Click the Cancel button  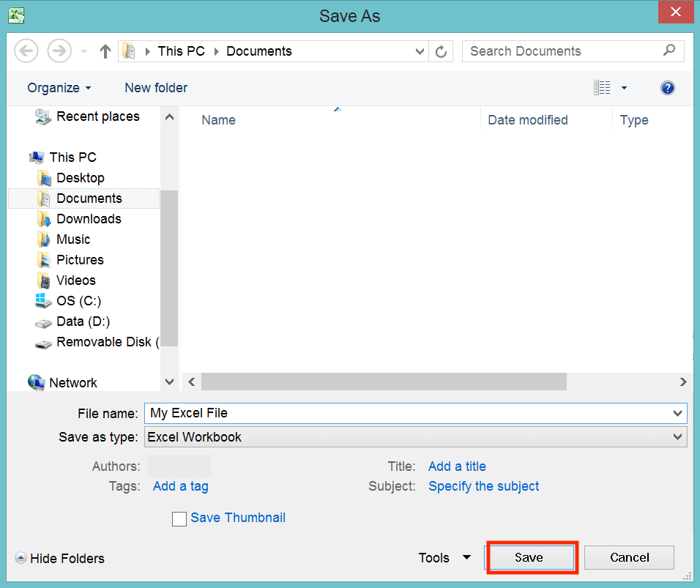pyautogui.click(x=630, y=557)
